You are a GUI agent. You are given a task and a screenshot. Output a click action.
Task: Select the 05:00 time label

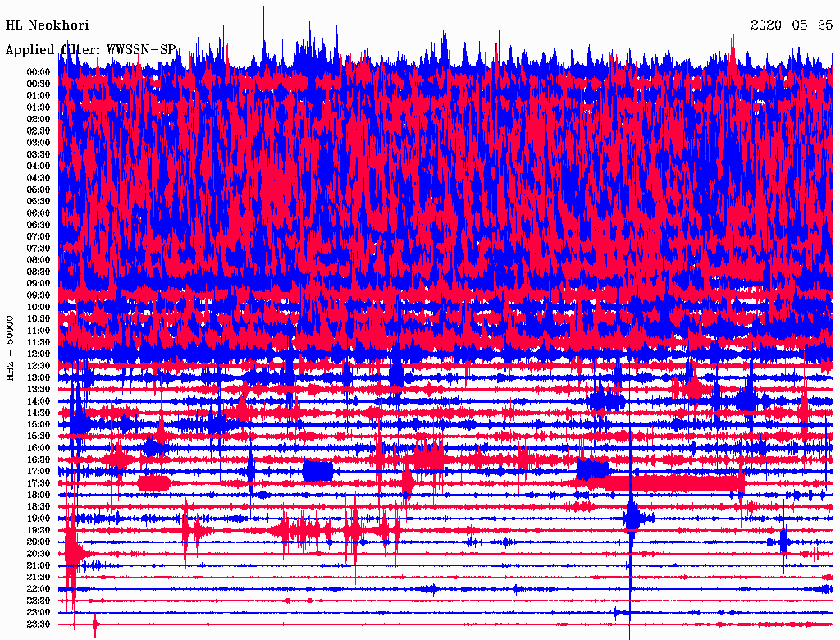[x=39, y=190]
